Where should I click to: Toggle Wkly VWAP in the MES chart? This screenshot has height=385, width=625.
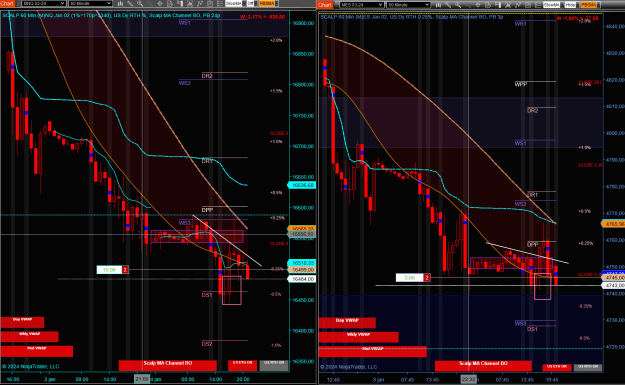pyautogui.click(x=359, y=337)
